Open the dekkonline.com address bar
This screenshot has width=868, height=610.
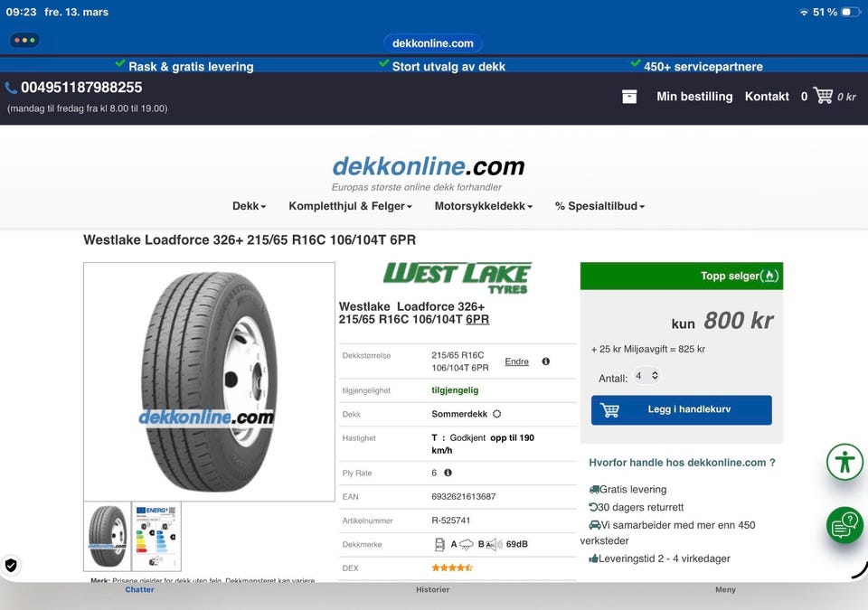coord(432,43)
